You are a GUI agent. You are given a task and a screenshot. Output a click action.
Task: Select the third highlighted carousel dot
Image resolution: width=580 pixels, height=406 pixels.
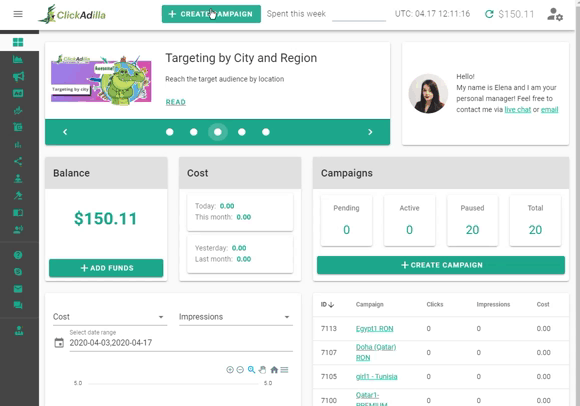click(x=218, y=132)
